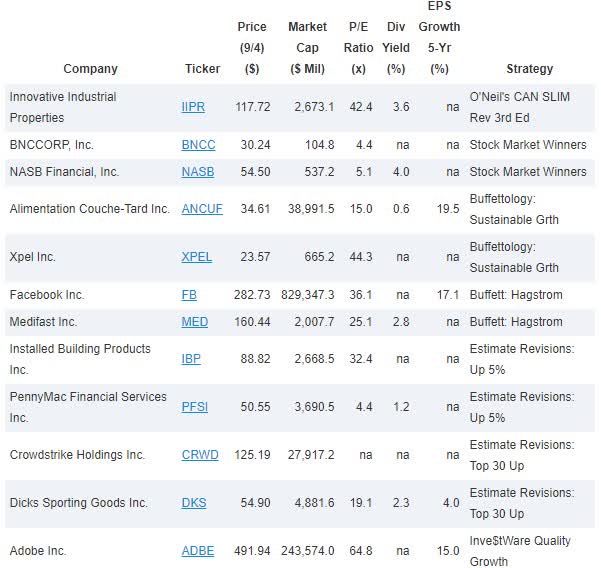601x568 pixels.
Task: Open the IBP ticker link
Action: [x=191, y=359]
